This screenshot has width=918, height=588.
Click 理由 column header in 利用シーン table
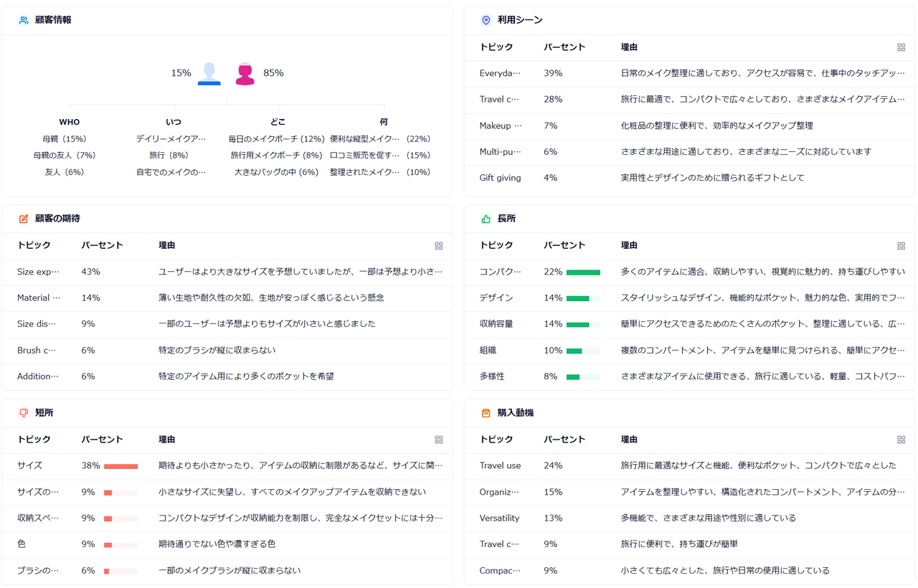click(x=629, y=47)
